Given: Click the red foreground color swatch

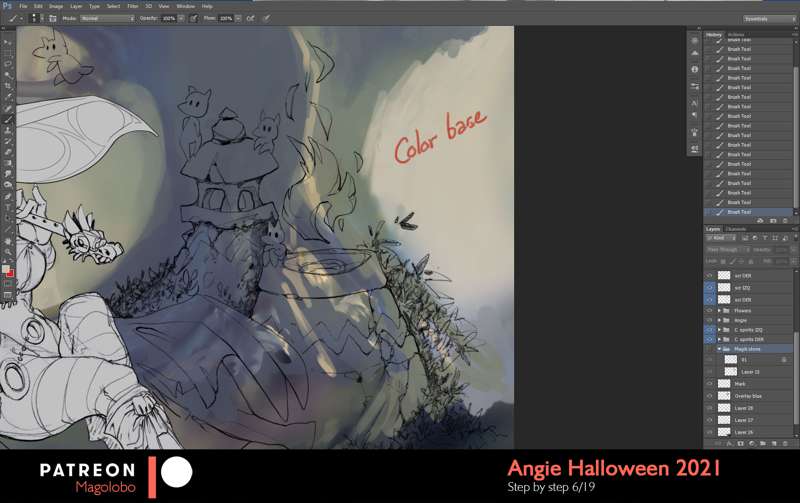Looking at the screenshot, I should (x=7, y=271).
